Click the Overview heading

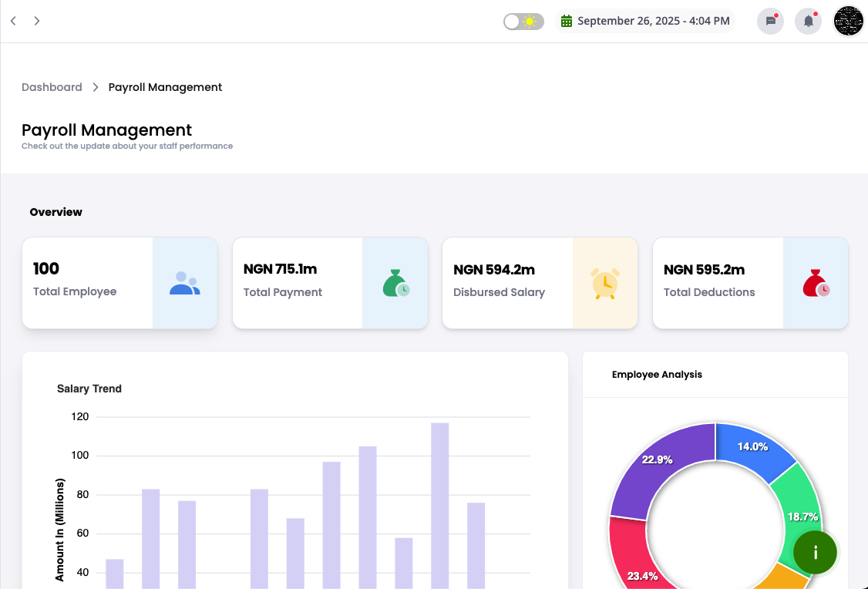tap(56, 212)
